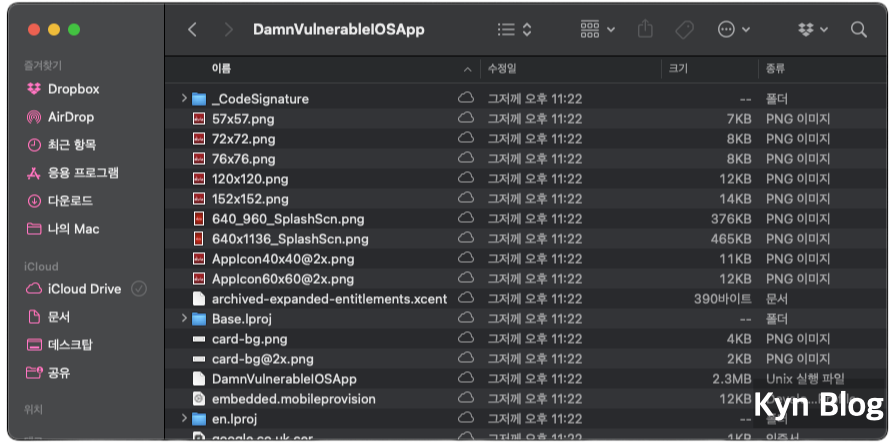Toggle sort direction arrow in 이름 column
This screenshot has height=446, width=896.
pos(467,70)
